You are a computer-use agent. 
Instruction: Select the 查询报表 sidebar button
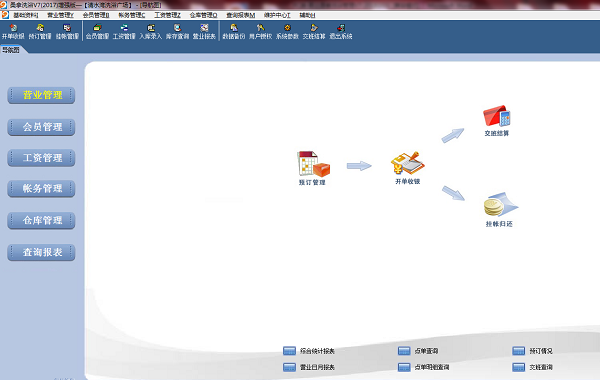(41, 252)
